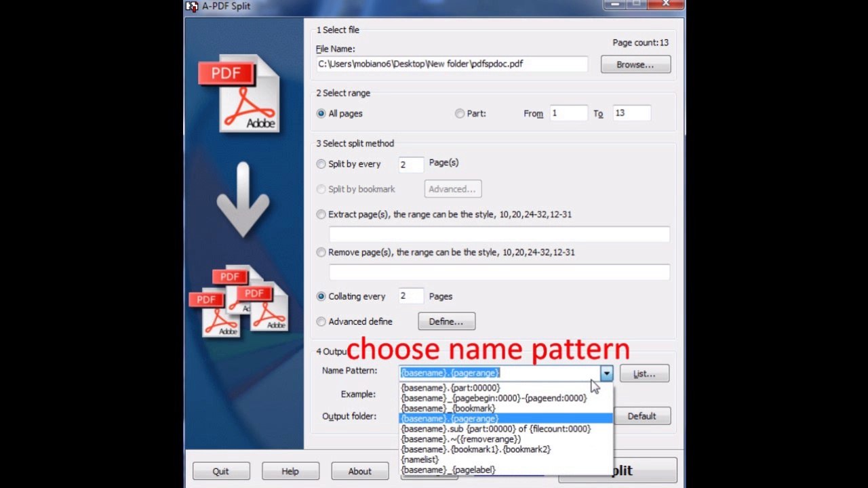
Task: Select the Collating every radio option
Action: [x=321, y=297]
